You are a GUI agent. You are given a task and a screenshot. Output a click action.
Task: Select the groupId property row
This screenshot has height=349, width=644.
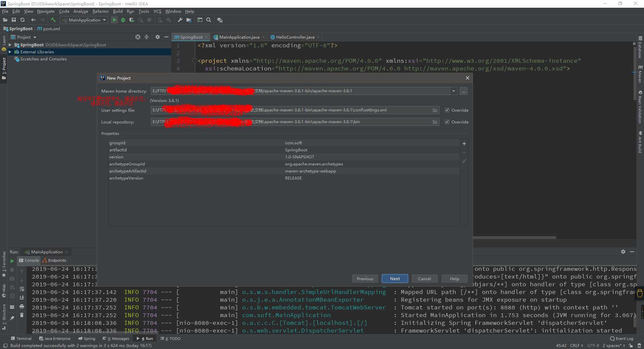[x=284, y=143]
